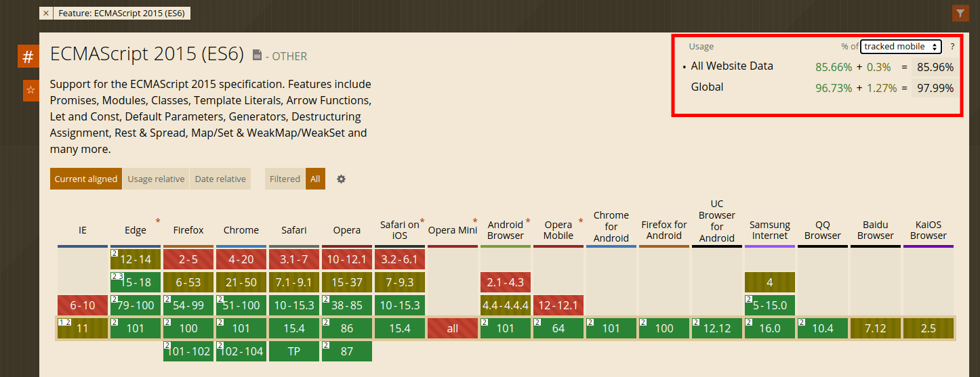The width and height of the screenshot is (980, 377).
Task: Select the All browsers option
Action: click(315, 179)
